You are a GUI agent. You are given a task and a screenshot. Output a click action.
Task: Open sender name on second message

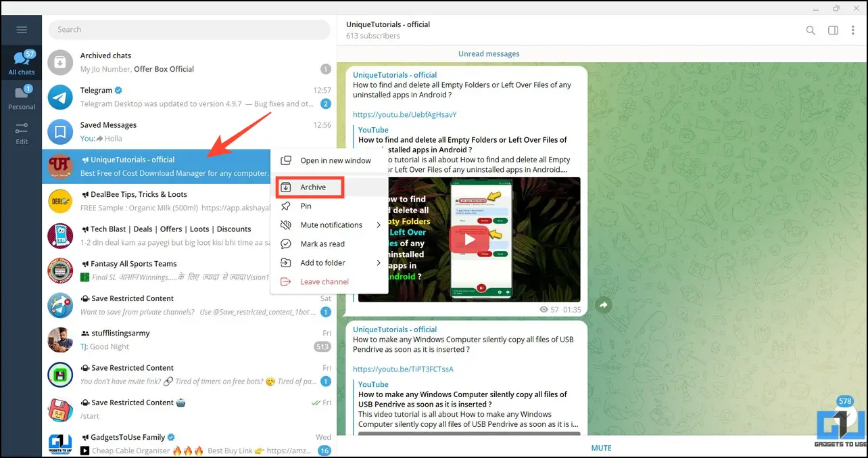[x=395, y=329]
